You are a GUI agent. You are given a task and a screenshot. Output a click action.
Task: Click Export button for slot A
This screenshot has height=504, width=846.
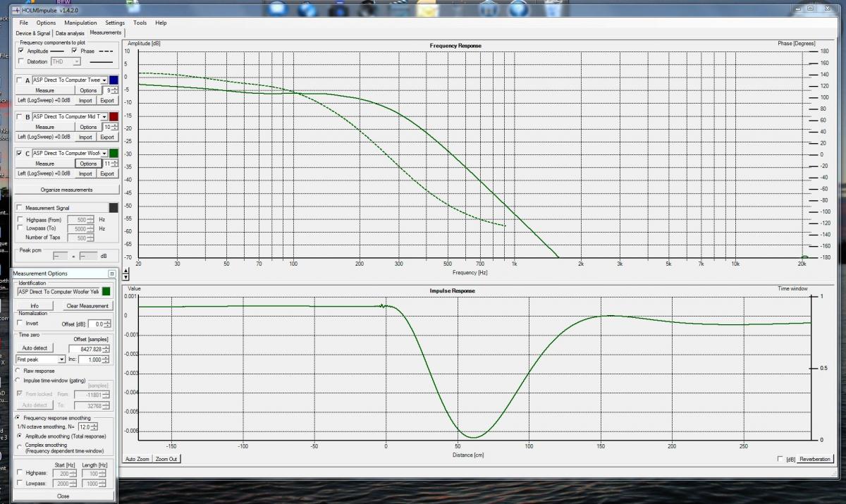[x=106, y=100]
